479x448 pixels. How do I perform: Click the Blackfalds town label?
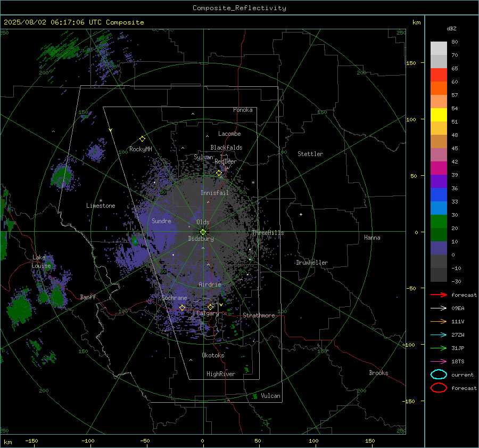pos(226,148)
